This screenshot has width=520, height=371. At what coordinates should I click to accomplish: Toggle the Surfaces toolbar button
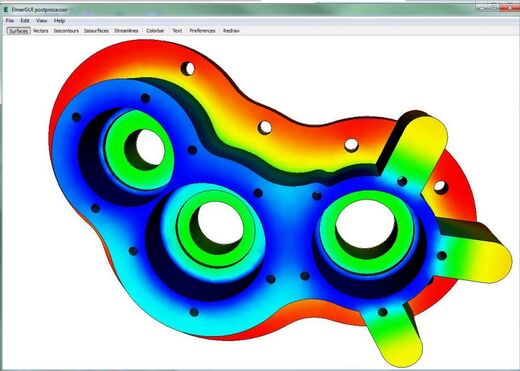[19, 31]
